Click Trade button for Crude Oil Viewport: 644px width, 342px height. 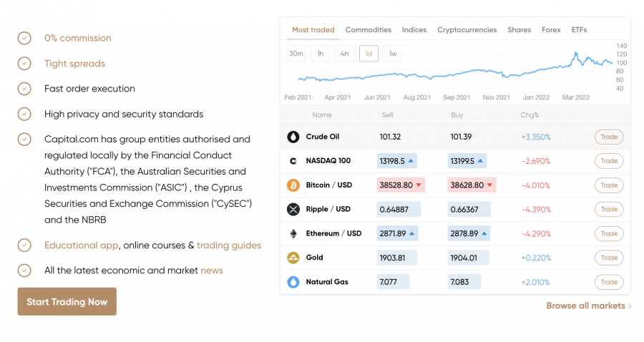point(609,137)
